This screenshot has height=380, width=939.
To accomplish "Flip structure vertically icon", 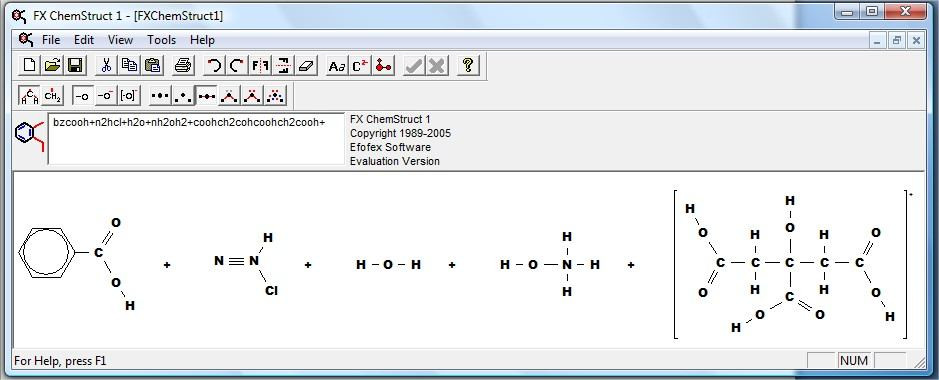I will point(283,65).
